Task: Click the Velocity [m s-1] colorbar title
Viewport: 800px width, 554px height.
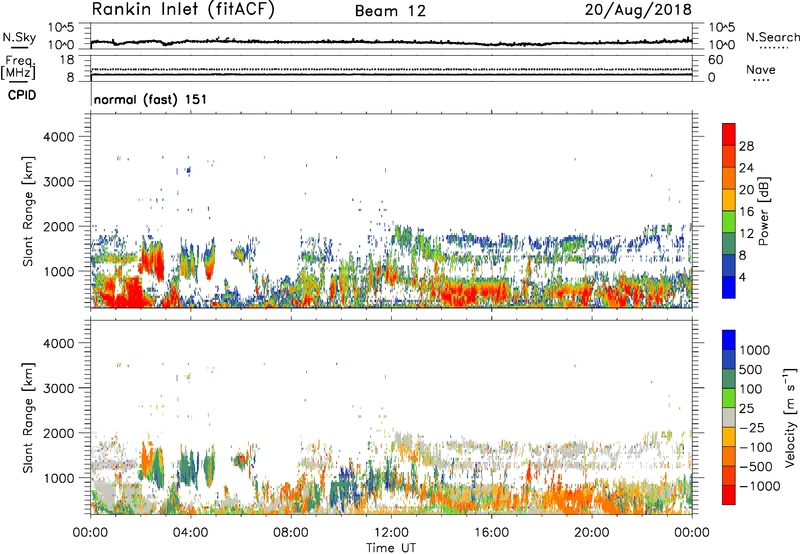Action: (x=790, y=417)
